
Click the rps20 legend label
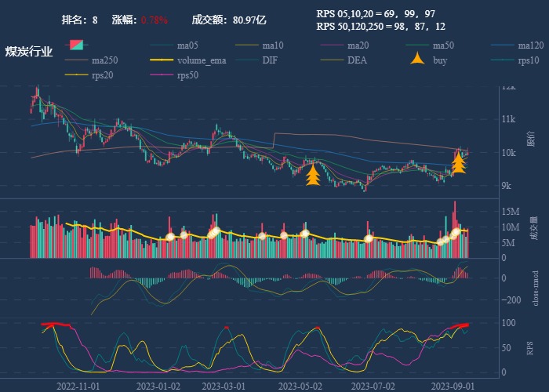tap(103, 75)
